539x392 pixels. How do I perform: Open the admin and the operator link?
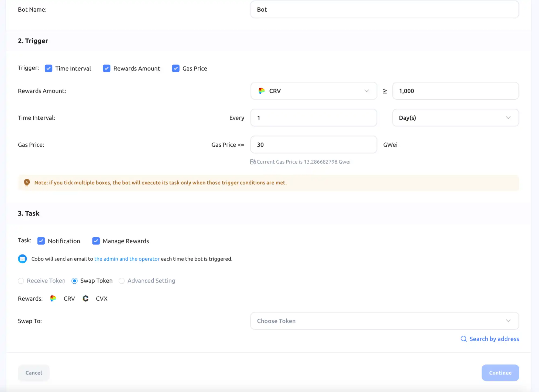click(x=127, y=259)
